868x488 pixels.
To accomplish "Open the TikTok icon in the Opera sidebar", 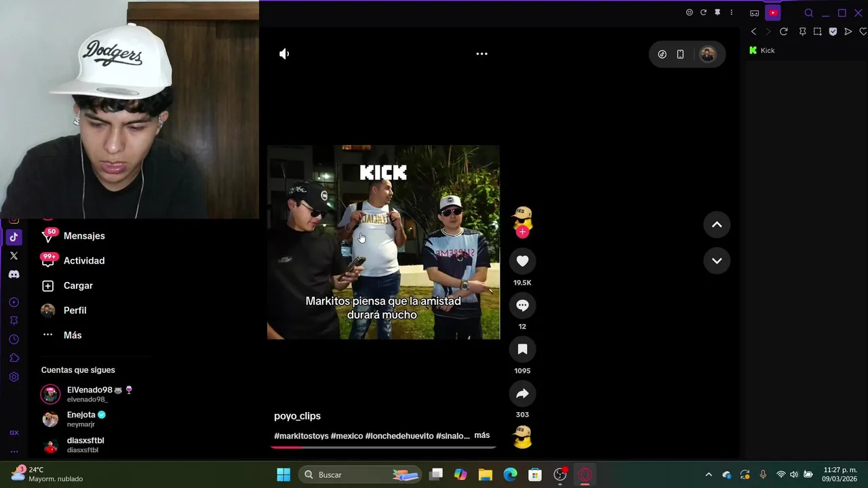I will coord(14,237).
